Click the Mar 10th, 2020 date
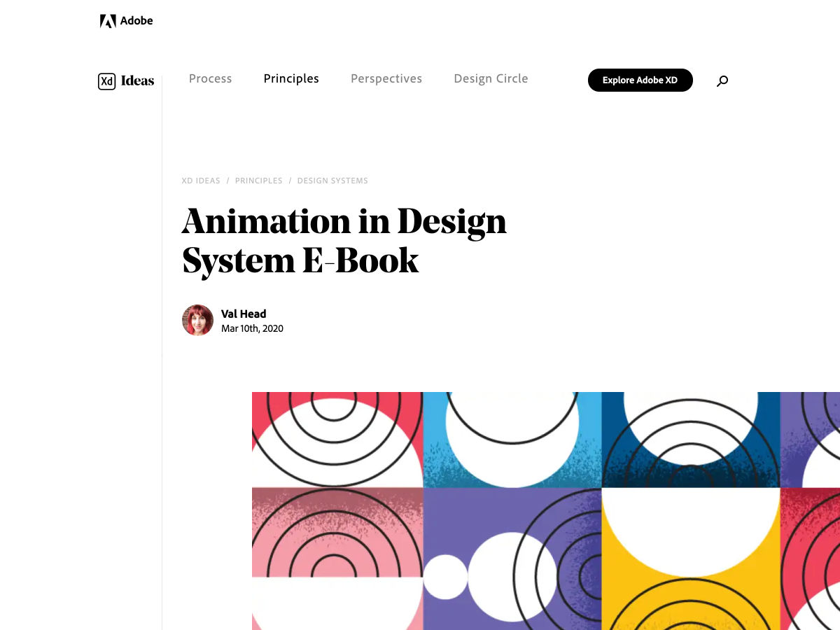The image size is (840, 630). [252, 328]
